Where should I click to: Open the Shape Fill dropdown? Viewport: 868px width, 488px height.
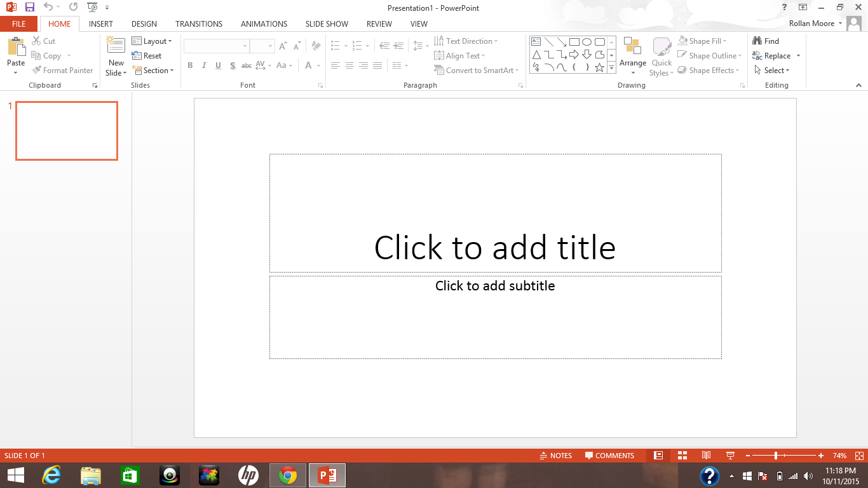[x=702, y=41]
